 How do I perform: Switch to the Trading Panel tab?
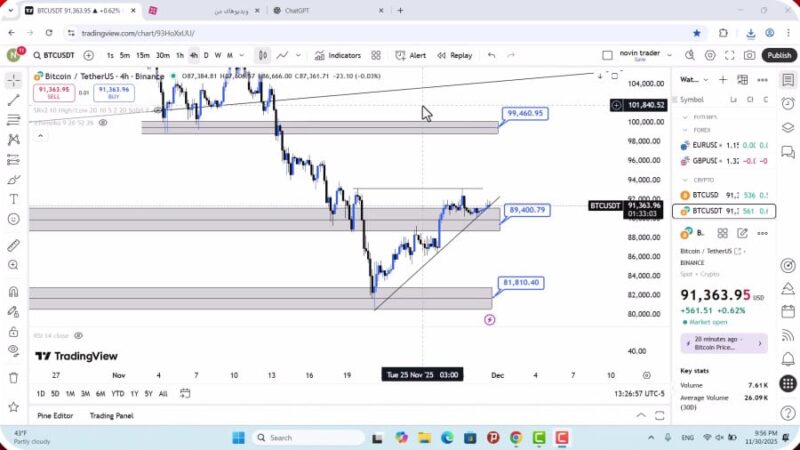pos(111,415)
